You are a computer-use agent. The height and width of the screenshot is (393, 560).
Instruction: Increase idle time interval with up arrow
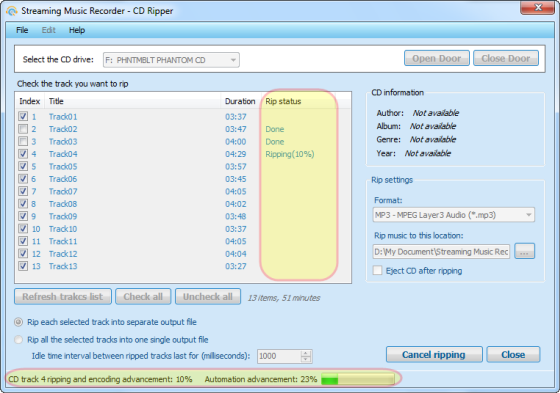pos(306,353)
